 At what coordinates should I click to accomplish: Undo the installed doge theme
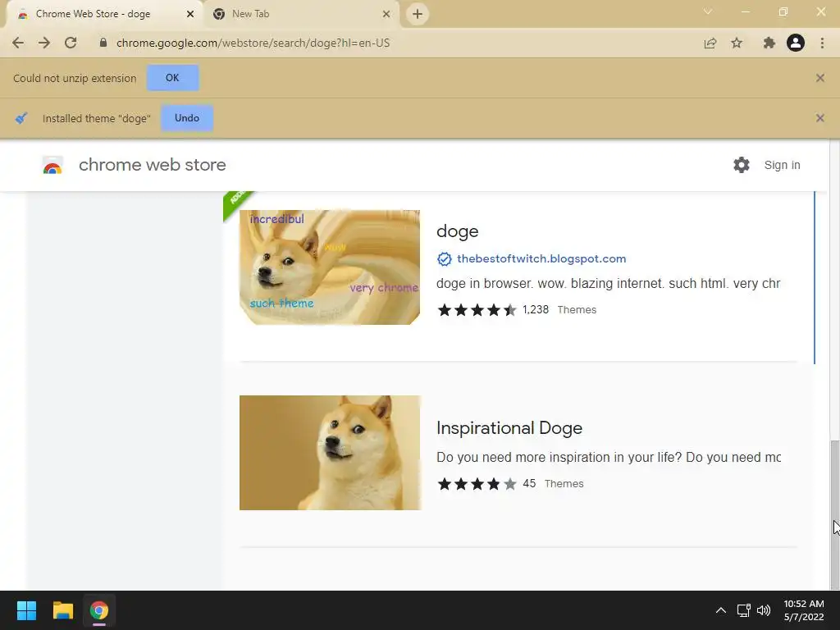coord(187,118)
